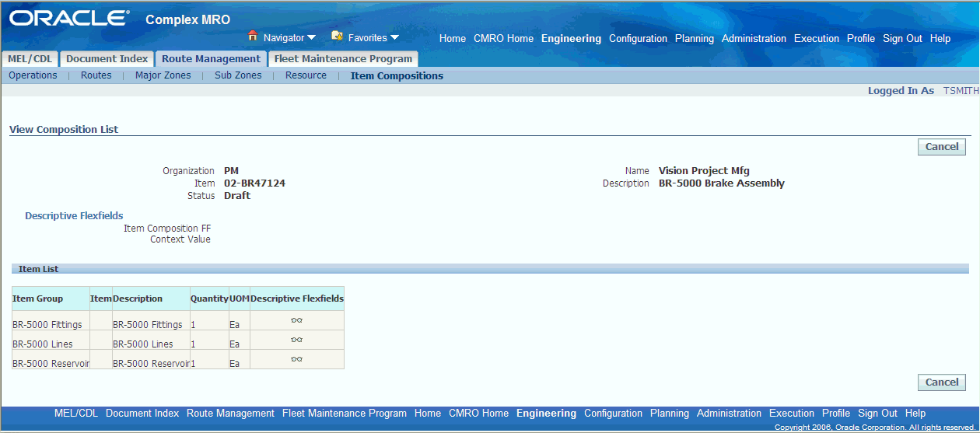The image size is (980, 433).
Task: Click Help in the footer links
Action: click(x=915, y=414)
